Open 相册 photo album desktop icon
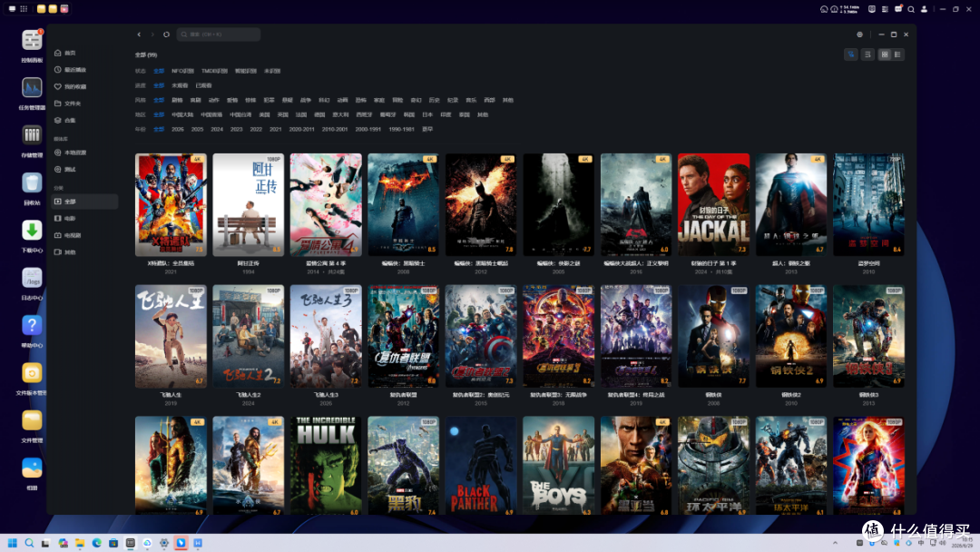The image size is (980, 552). pyautogui.click(x=32, y=473)
